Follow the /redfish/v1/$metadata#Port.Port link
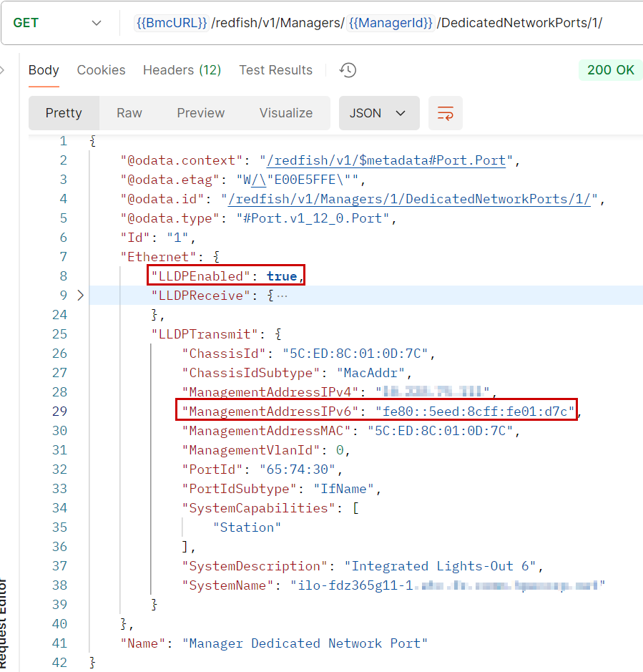This screenshot has width=643, height=672. 386,160
